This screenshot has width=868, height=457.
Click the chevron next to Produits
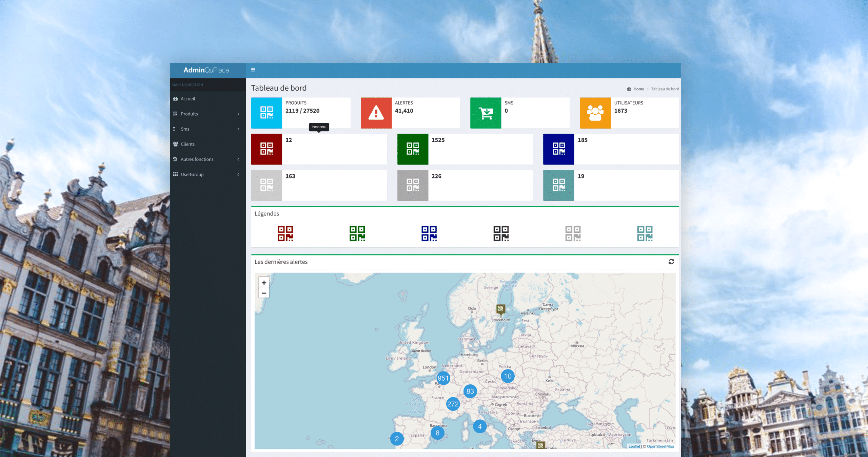click(x=238, y=114)
